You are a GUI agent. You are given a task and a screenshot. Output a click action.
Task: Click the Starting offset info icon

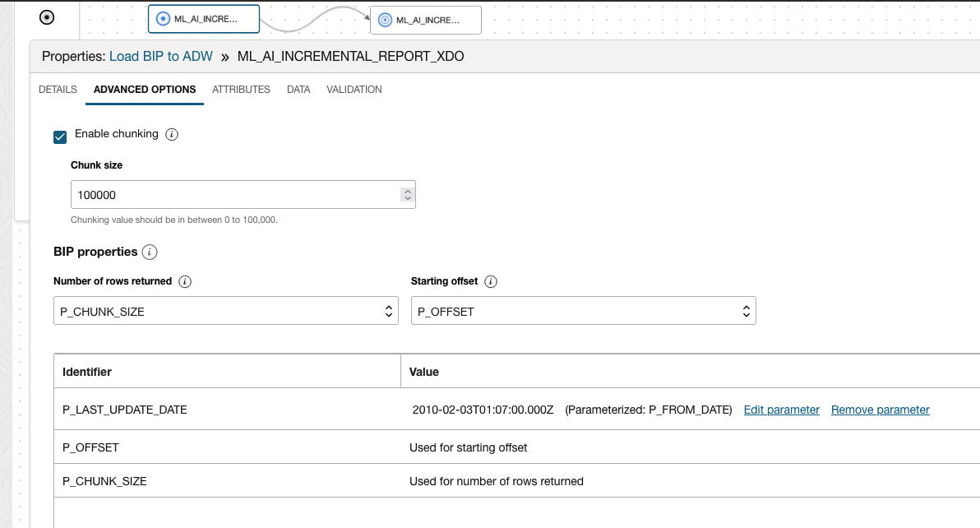(x=490, y=281)
